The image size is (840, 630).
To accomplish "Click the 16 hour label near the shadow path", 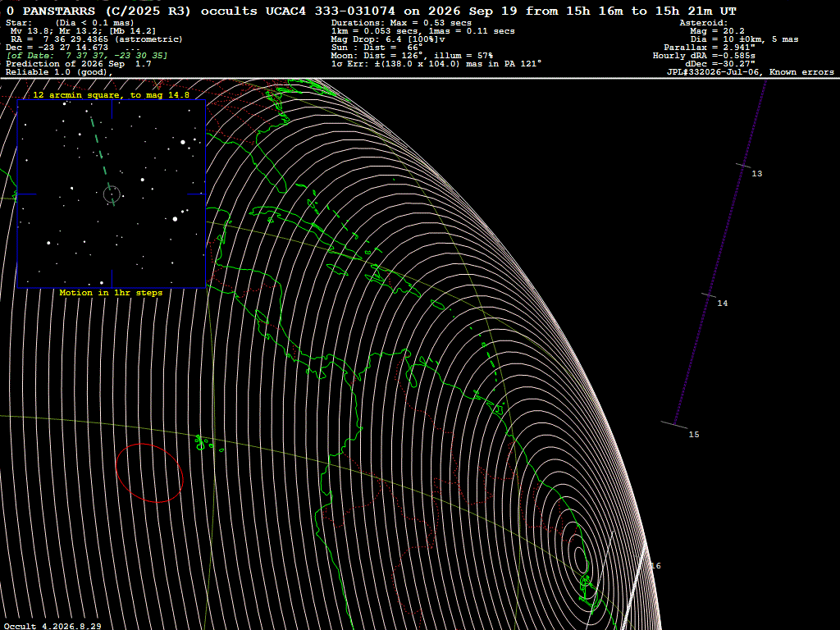I will click(x=655, y=566).
